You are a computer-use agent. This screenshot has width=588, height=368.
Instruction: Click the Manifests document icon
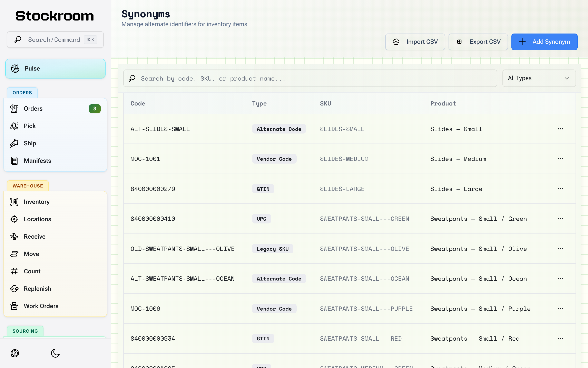pos(14,161)
